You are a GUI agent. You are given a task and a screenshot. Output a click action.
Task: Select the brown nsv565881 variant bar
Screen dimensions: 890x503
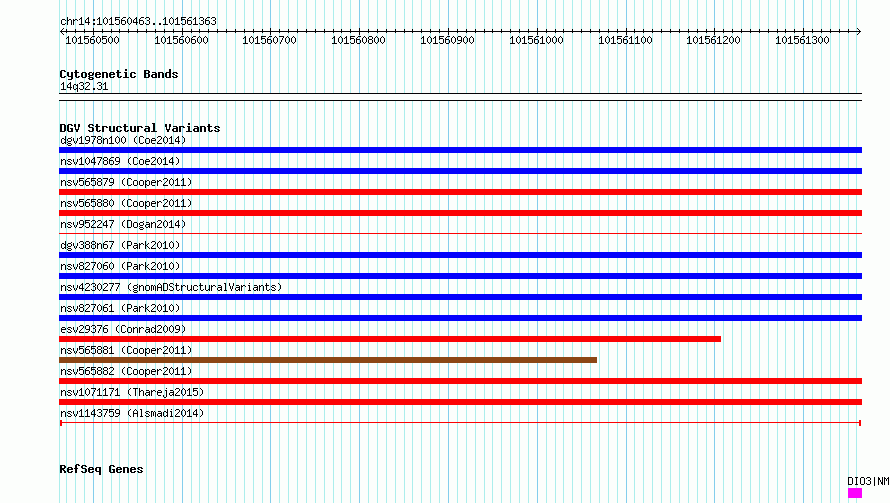[328, 360]
